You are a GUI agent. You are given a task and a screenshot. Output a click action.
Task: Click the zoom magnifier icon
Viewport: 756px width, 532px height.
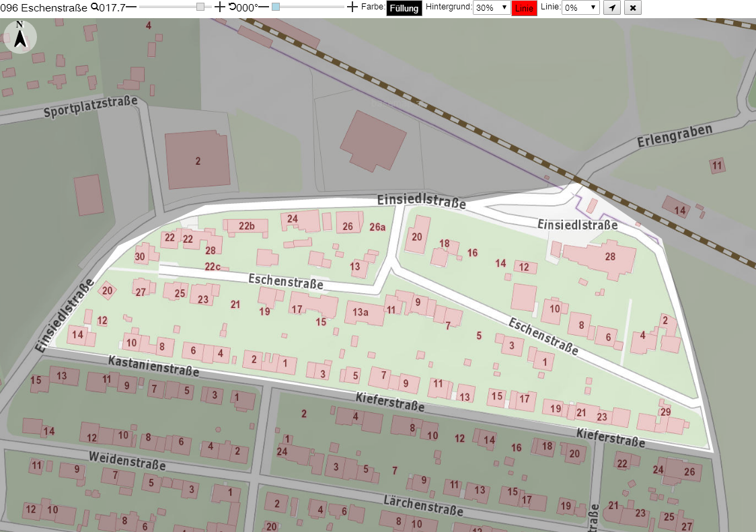(x=94, y=7)
